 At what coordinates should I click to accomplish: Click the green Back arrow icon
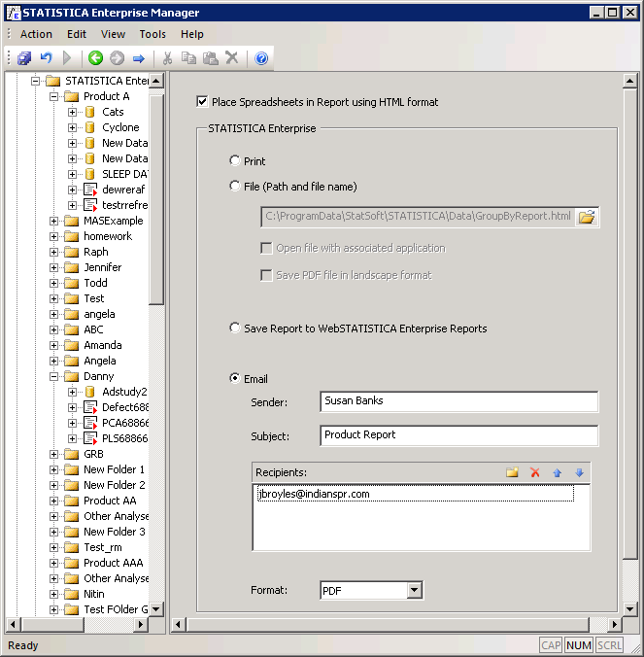point(95,57)
